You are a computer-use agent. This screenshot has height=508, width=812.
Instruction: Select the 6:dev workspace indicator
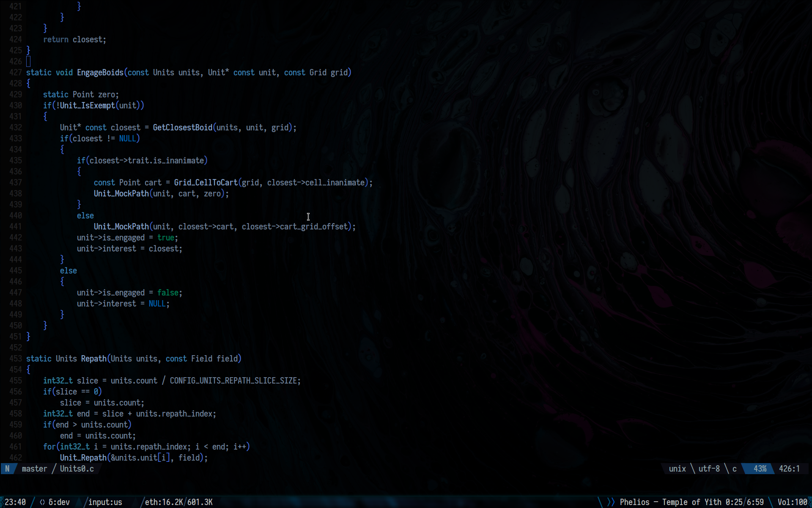[59, 502]
